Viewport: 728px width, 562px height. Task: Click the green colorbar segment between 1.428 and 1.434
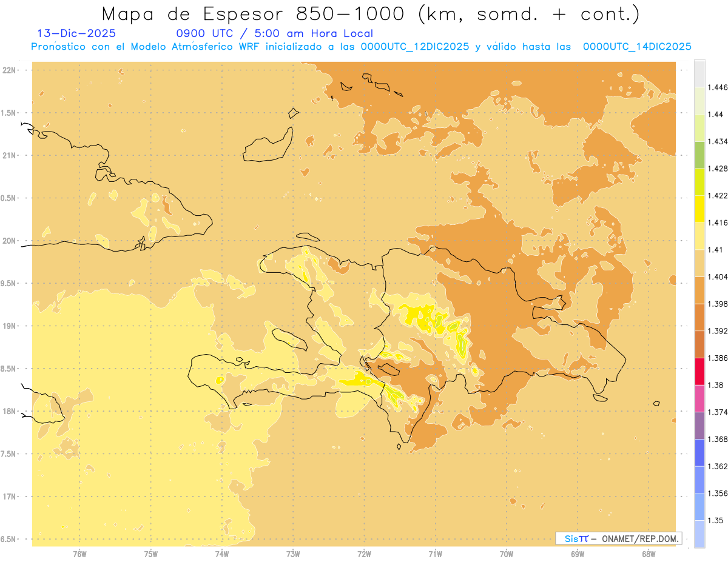tap(699, 155)
